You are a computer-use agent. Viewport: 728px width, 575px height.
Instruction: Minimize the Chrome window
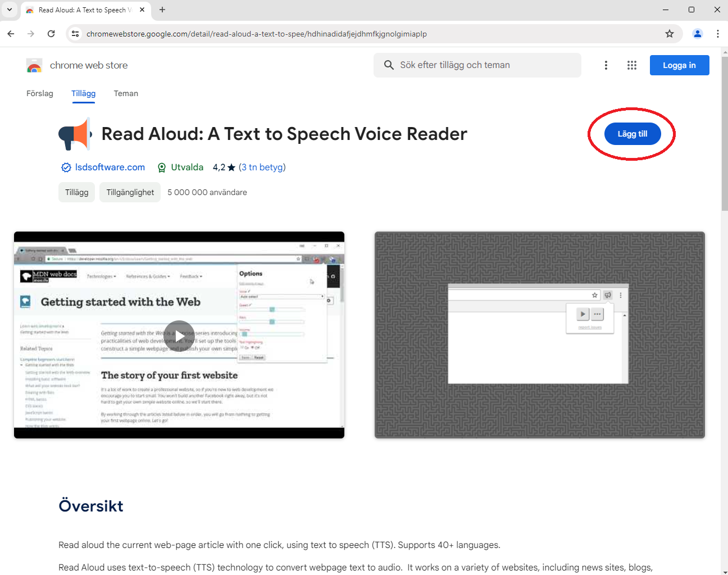click(x=666, y=10)
